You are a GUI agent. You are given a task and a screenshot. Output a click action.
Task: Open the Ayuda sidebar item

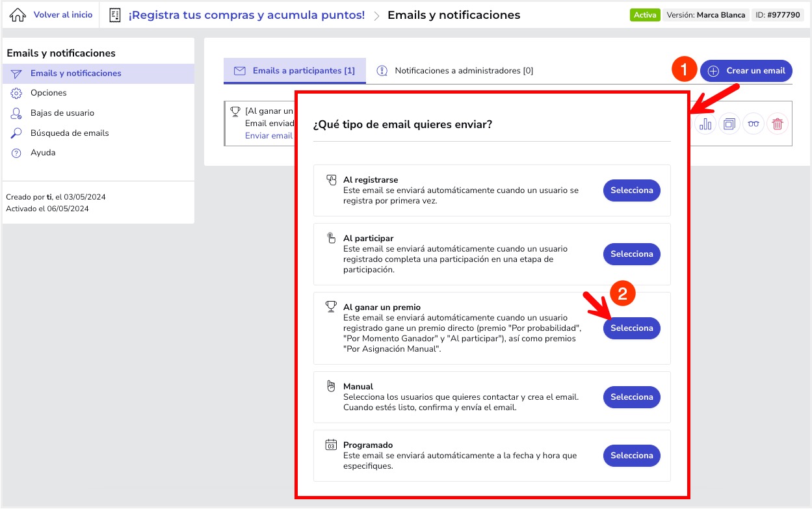tap(43, 153)
